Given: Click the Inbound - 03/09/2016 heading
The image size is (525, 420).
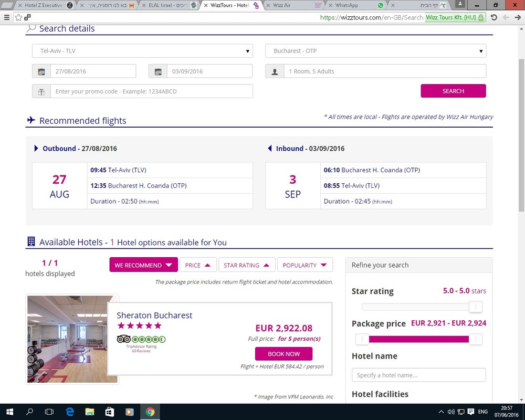Looking at the screenshot, I should (x=310, y=149).
